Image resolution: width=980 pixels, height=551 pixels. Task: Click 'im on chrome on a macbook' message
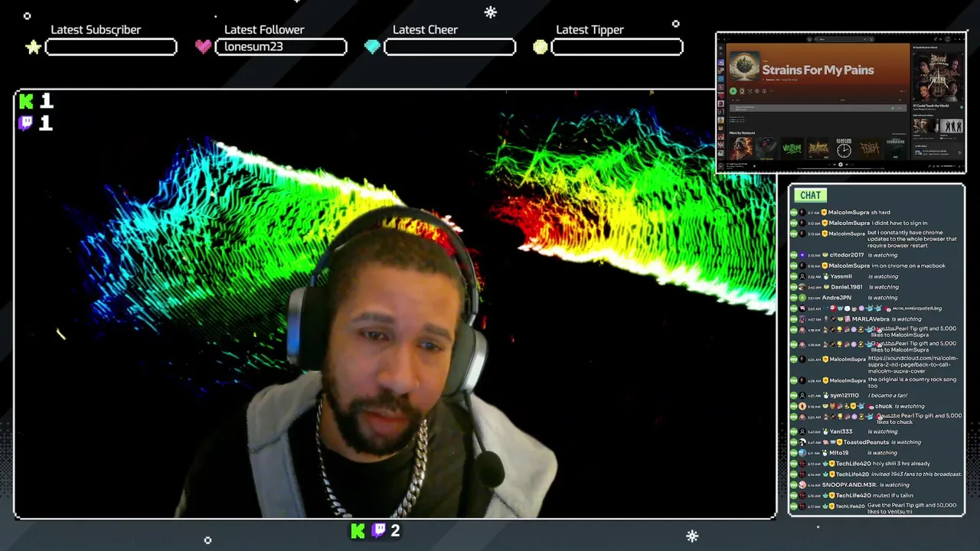point(909,266)
